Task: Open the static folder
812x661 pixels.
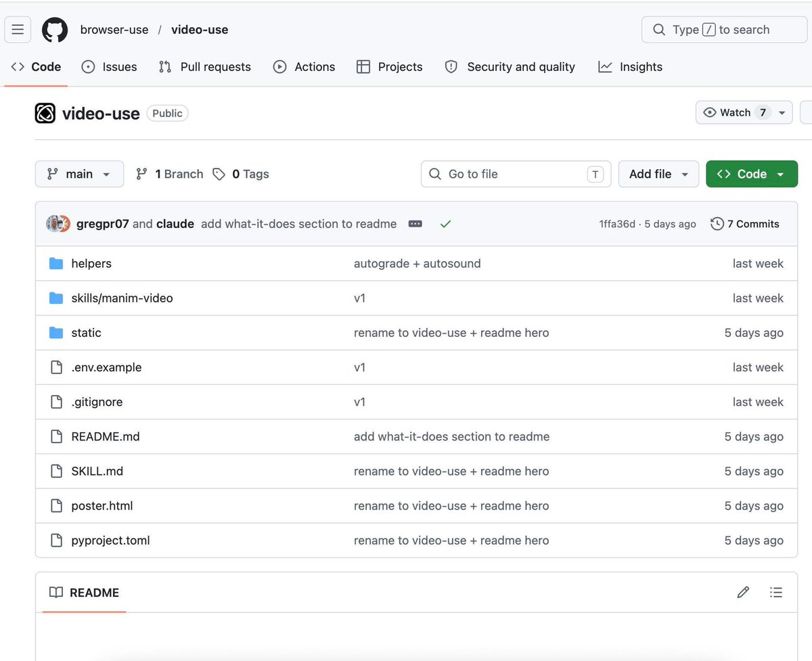Action: 87,333
